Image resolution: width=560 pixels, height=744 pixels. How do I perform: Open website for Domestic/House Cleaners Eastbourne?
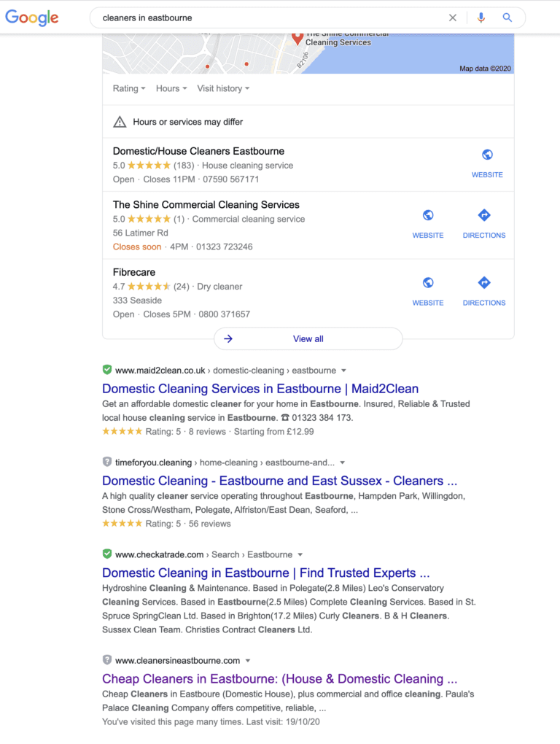(487, 163)
